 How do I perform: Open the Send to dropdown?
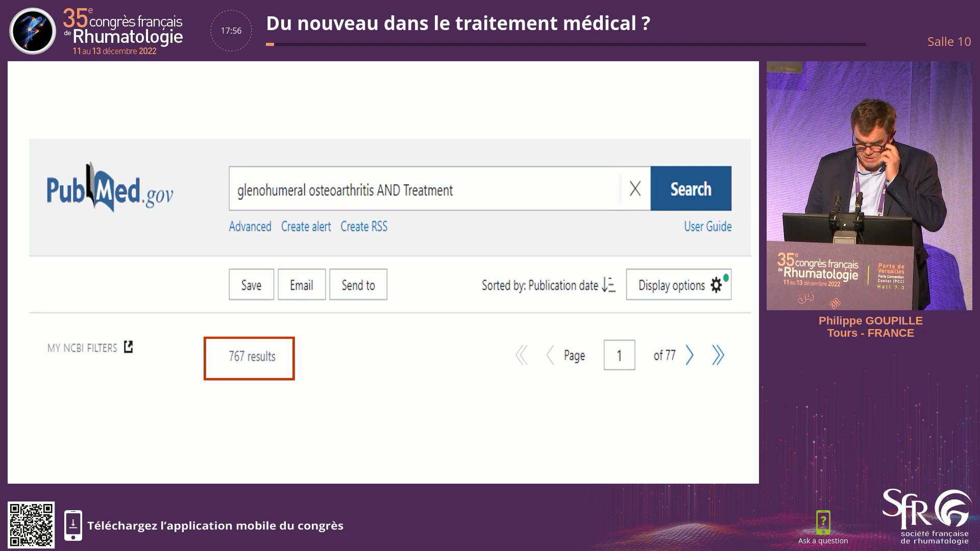tap(358, 285)
